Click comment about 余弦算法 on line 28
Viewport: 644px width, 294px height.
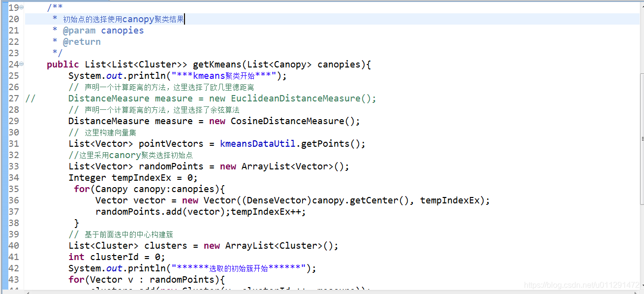click(x=154, y=110)
